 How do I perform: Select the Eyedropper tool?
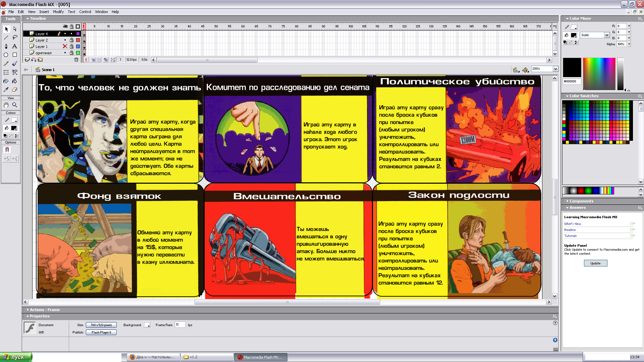point(6,89)
